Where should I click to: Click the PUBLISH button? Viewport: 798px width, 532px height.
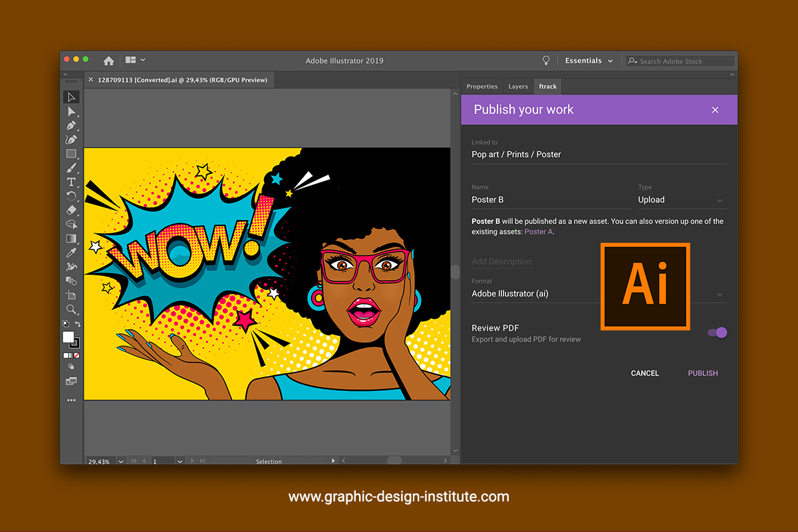click(x=702, y=373)
